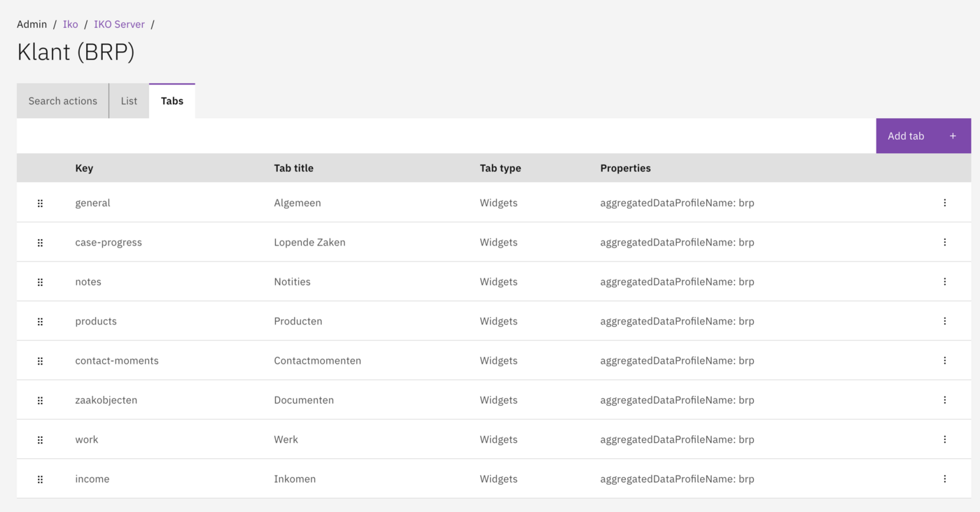Open the overflow menu for the case-progress row
Image resolution: width=980 pixels, height=512 pixels.
coord(944,242)
